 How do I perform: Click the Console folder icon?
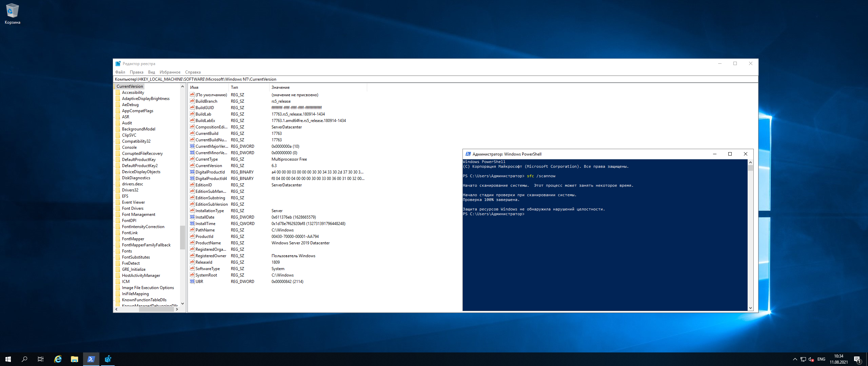(x=118, y=147)
